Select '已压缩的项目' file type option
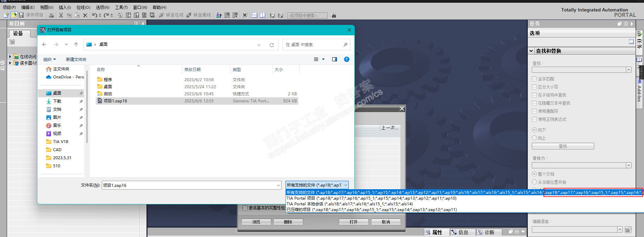 [372, 210]
